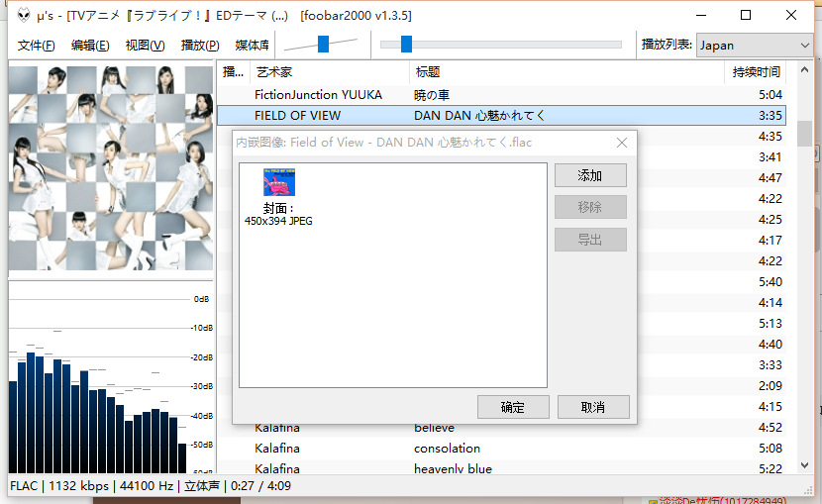Viewport: 822px width, 504px height.
Task: Select title DAN DAN 心魅かれてく
Action: point(479,116)
